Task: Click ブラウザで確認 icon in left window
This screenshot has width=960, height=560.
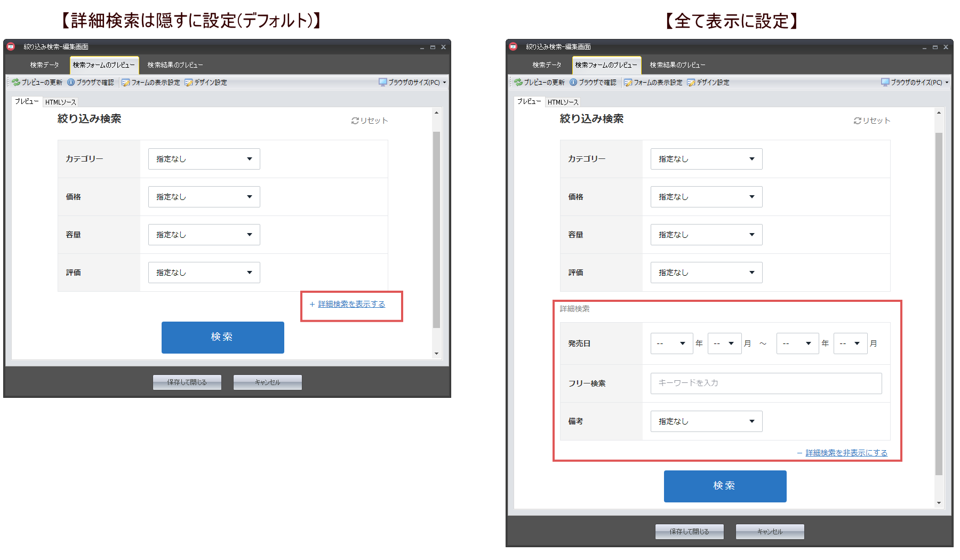Action: 71,82
